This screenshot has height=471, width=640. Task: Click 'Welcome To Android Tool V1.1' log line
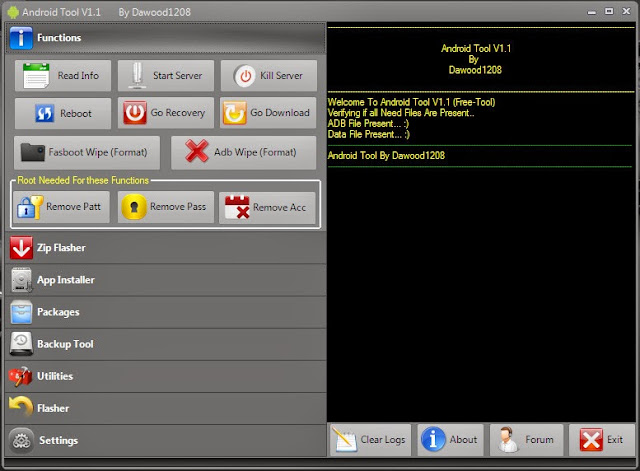click(411, 102)
